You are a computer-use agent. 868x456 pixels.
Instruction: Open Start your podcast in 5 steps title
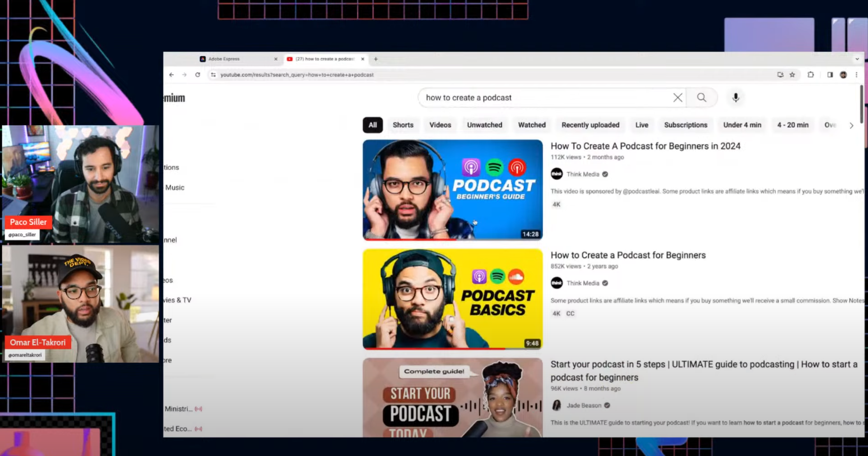(x=704, y=371)
